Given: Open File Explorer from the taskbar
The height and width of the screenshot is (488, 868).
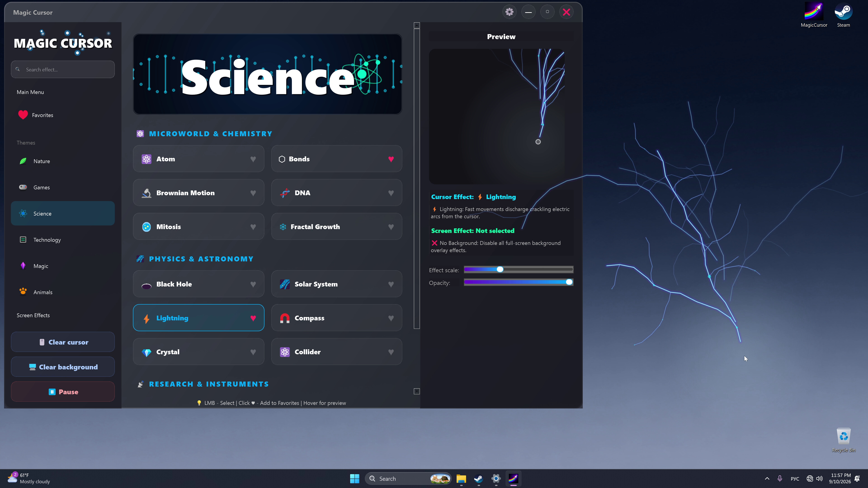Looking at the screenshot, I should click(461, 479).
